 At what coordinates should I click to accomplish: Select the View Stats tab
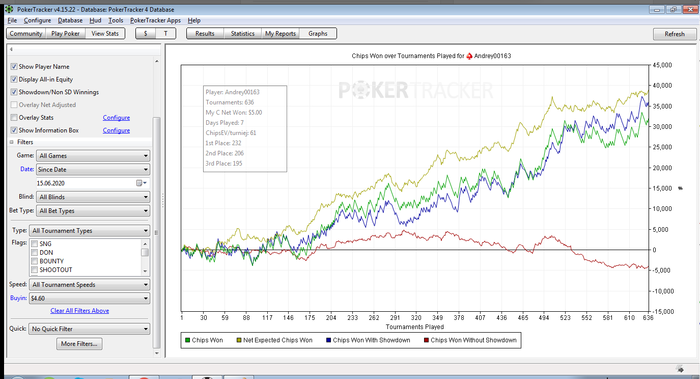click(x=105, y=33)
